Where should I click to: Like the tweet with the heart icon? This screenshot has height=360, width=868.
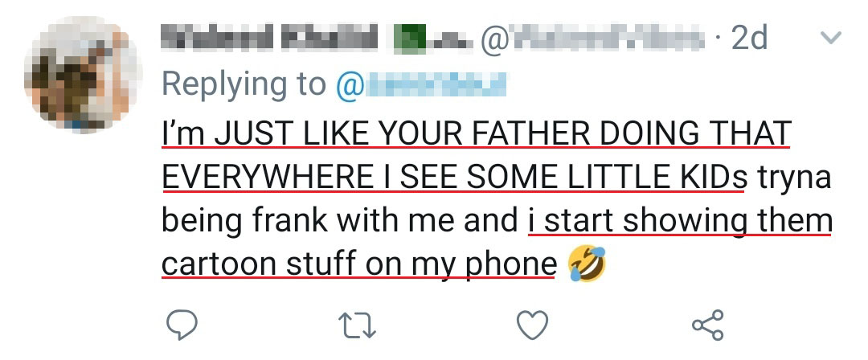(x=531, y=325)
